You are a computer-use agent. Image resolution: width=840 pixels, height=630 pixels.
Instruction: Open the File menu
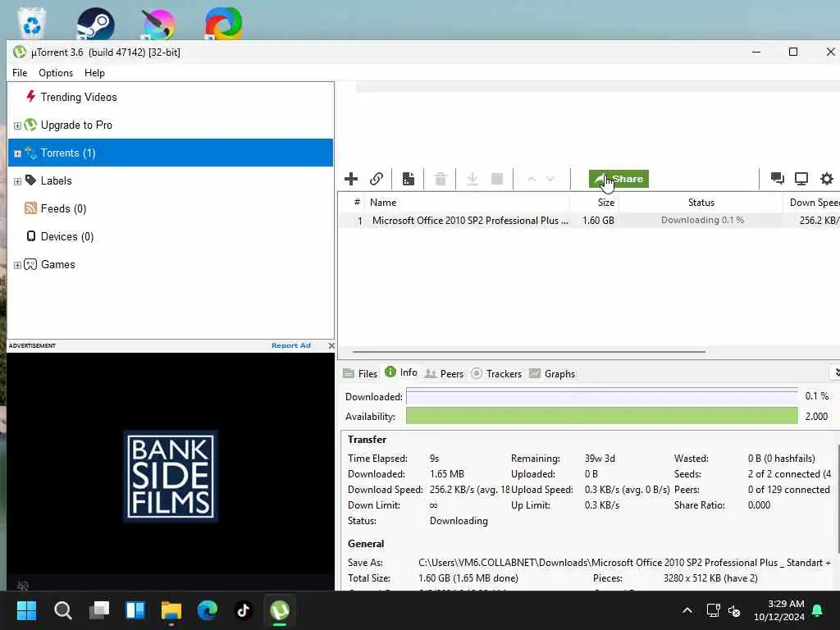point(20,73)
